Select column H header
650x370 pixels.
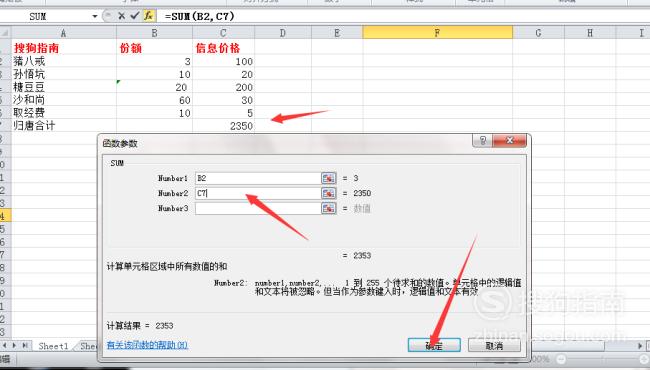pos(589,33)
